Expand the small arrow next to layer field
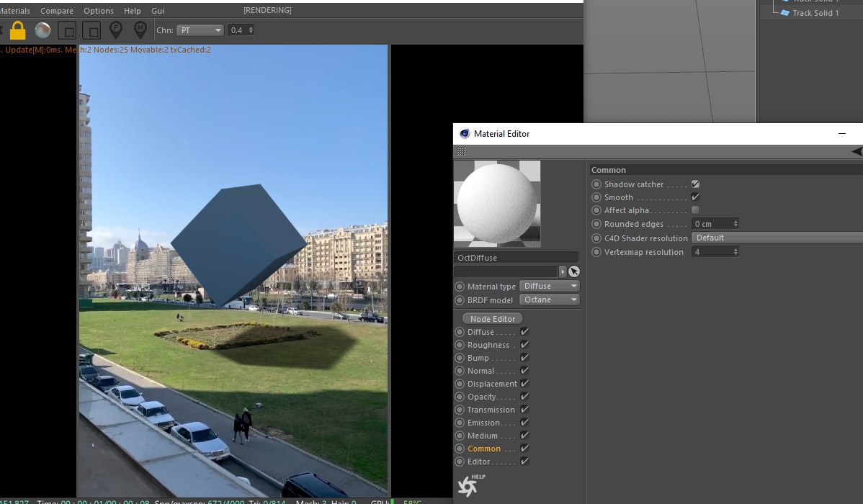This screenshot has height=504, width=863. pyautogui.click(x=563, y=272)
